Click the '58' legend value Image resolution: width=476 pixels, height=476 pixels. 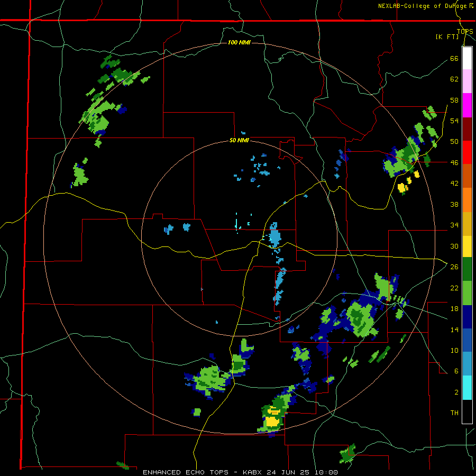coord(454,100)
